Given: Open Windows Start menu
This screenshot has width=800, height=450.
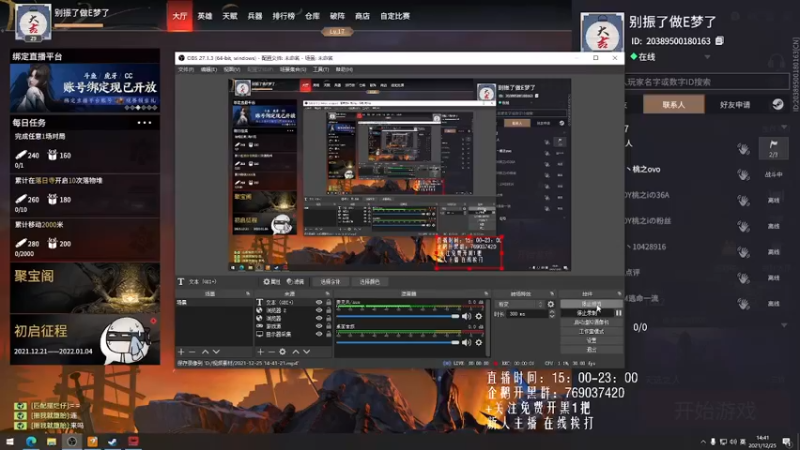Looking at the screenshot, I should click(x=10, y=441).
